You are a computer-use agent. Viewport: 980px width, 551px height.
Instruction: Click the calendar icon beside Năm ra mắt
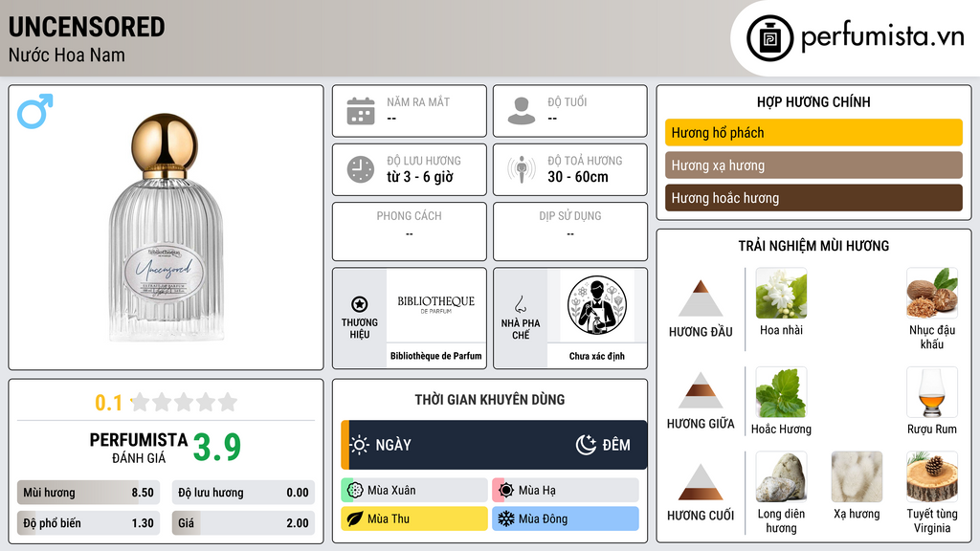(x=361, y=111)
